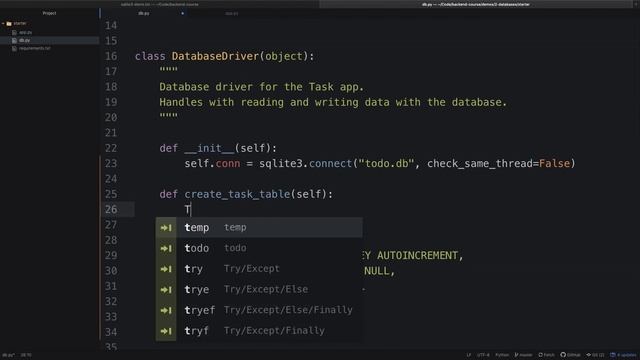The width and height of the screenshot is (640, 360).
Task: Click snippet icon beside tryef suggestion
Action: click(x=166, y=310)
